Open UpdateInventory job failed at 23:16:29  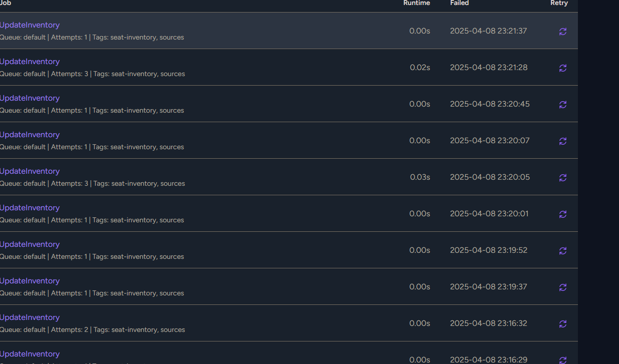30,354
